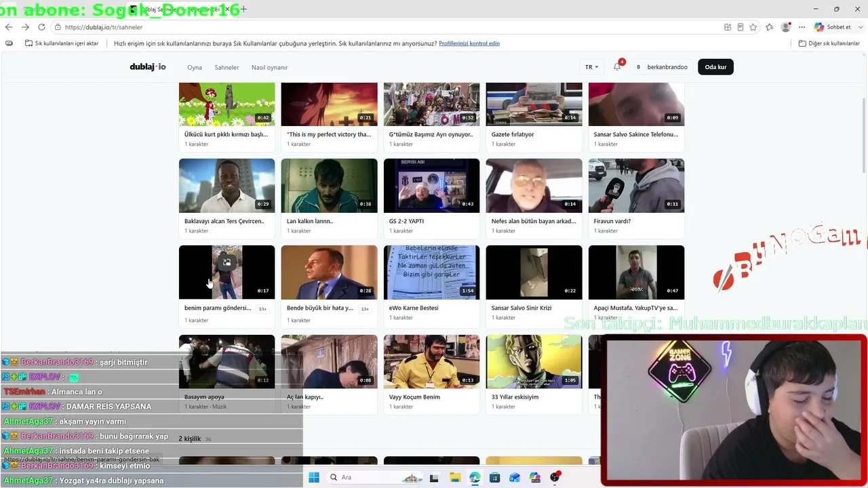Viewport: 868px width, 488px height.
Task: Open the Sahneler nav item
Action: [226, 68]
